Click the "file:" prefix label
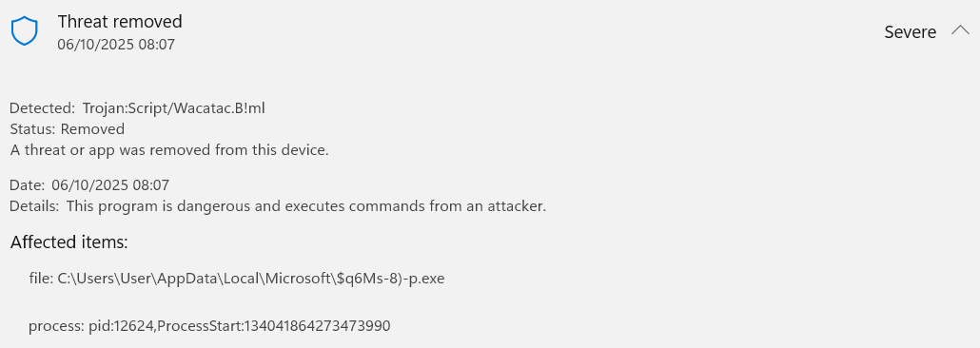This screenshot has width=980, height=348. click(41, 279)
